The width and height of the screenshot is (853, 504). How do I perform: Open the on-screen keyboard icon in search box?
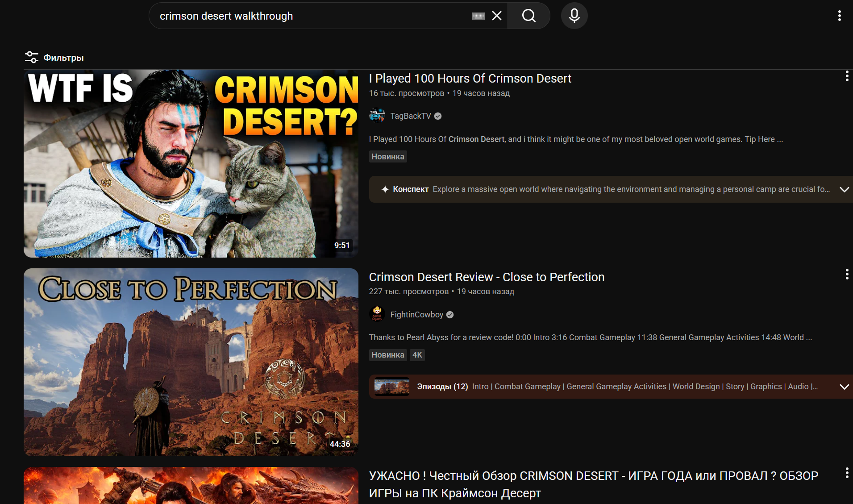coord(479,16)
